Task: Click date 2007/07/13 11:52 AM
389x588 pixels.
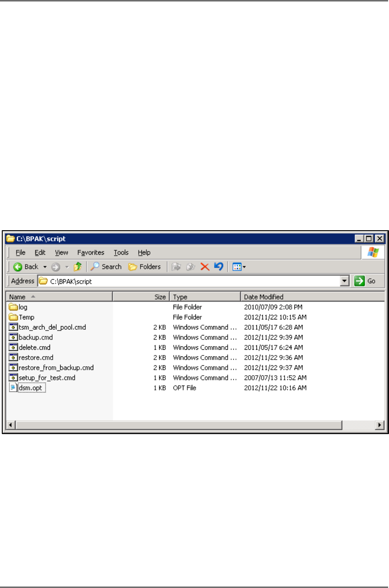Action: [x=274, y=378]
